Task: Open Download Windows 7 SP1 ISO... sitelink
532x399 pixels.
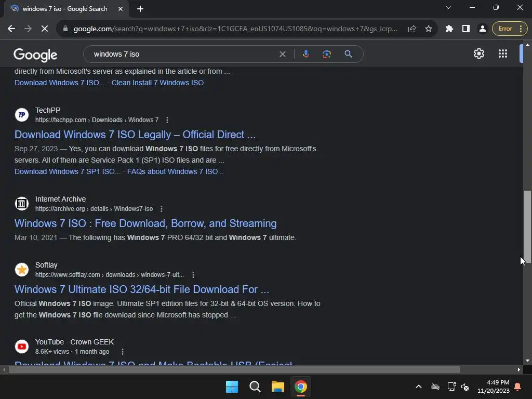Action: coord(68,171)
